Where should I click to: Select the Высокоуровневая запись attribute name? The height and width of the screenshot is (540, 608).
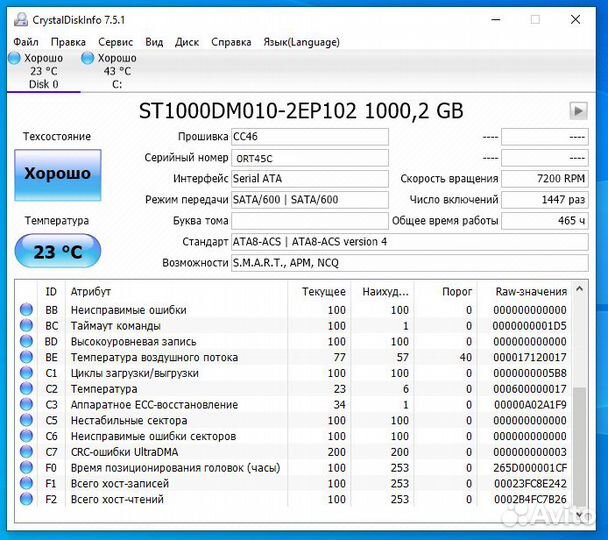pyautogui.click(x=133, y=342)
